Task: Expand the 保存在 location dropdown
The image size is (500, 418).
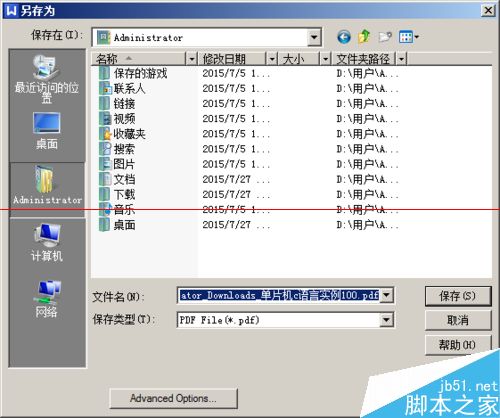Action: pyautogui.click(x=314, y=37)
